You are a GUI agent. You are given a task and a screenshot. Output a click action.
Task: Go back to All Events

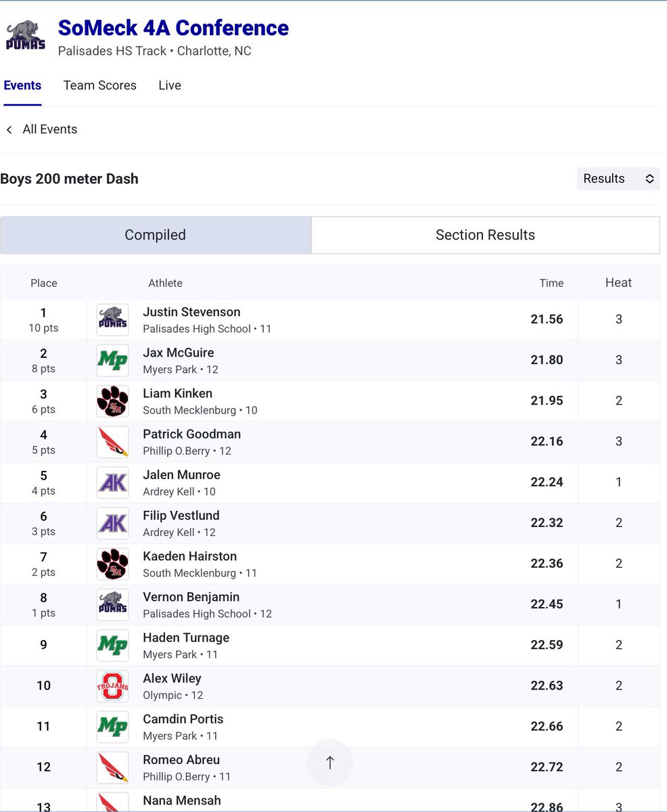[x=50, y=129]
